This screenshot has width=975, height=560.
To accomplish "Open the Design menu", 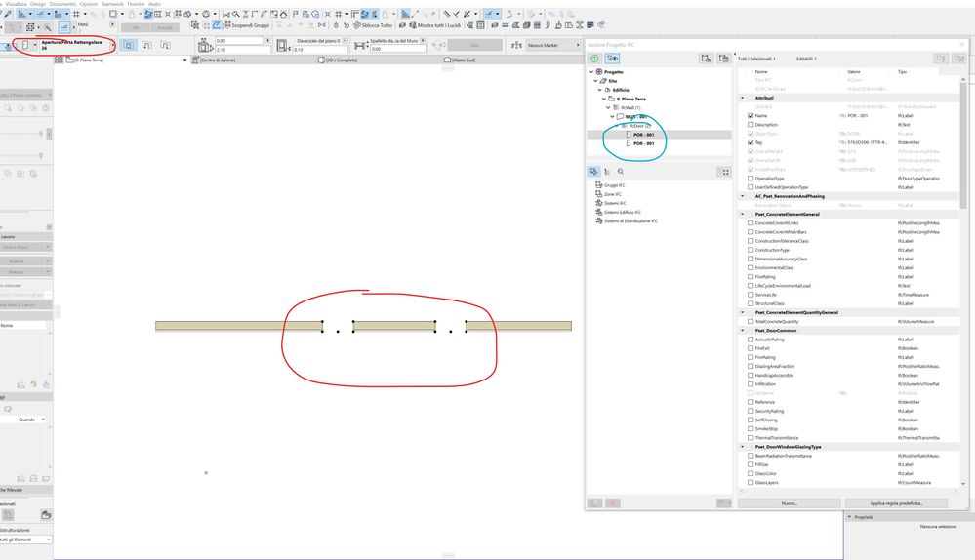I will pos(38,4).
